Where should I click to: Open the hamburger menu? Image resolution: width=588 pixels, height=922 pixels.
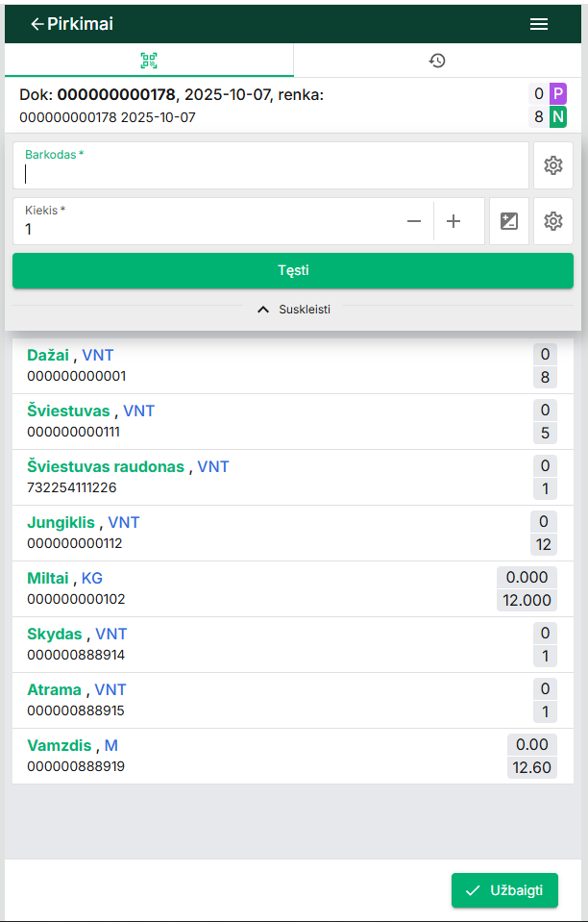click(x=539, y=24)
